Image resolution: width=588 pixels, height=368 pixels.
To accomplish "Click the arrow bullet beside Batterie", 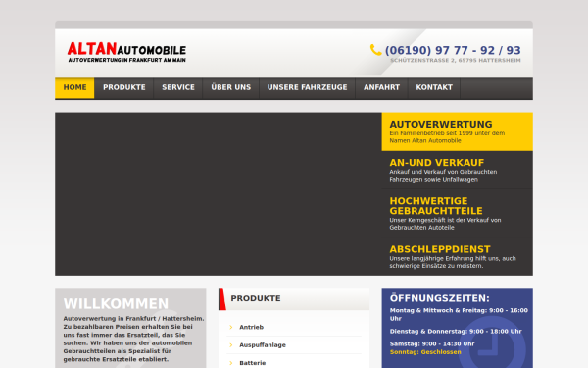I will 231,363.
